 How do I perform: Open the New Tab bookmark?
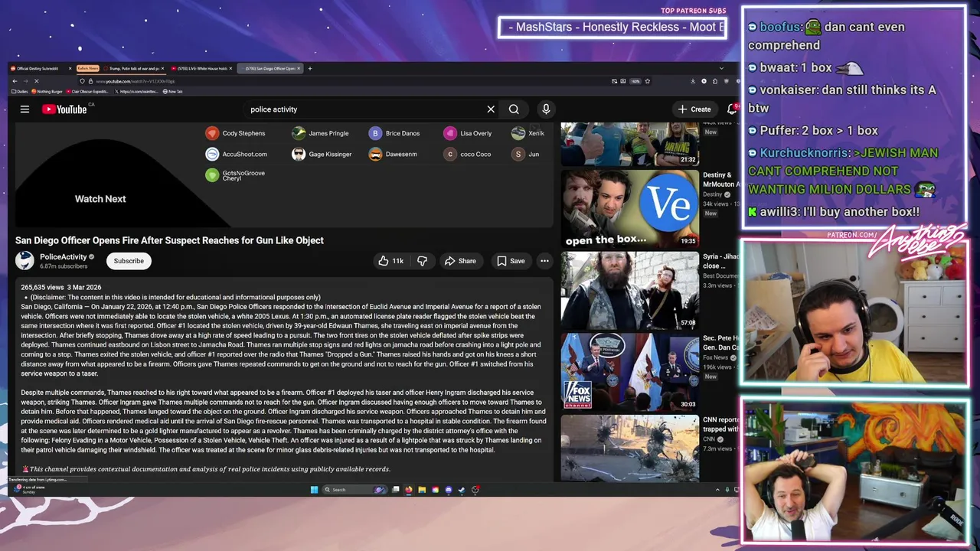[x=172, y=91]
